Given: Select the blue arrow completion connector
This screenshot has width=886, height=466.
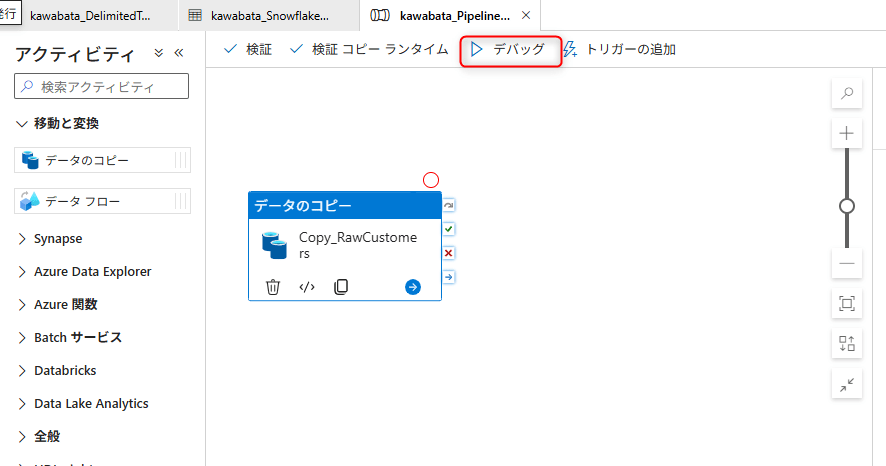Looking at the screenshot, I should 449,277.
